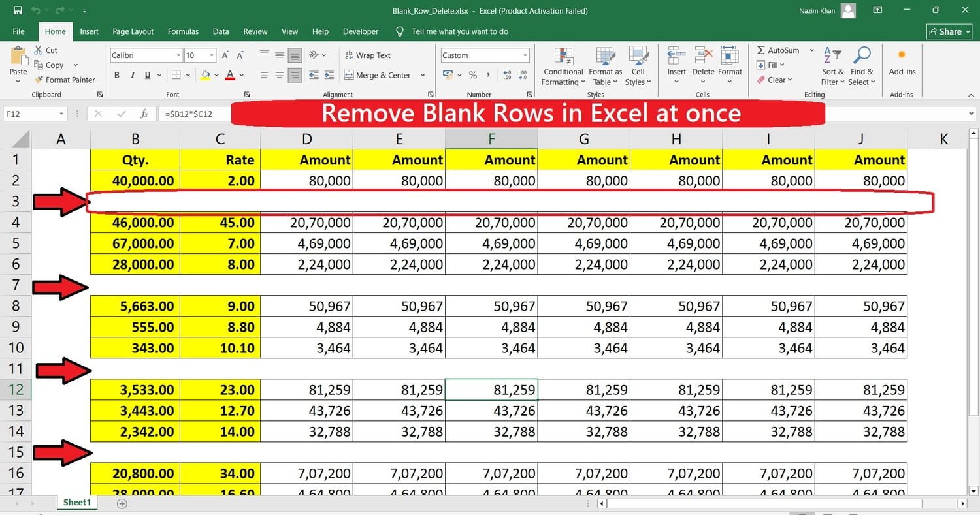The height and width of the screenshot is (515, 980).
Task: Click the Select All corner triangle
Action: coord(21,138)
